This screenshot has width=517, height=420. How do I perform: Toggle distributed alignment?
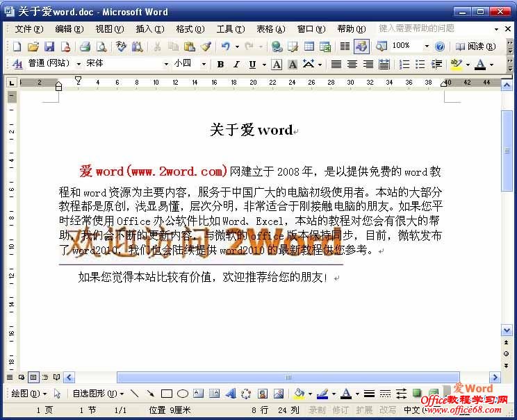point(384,65)
